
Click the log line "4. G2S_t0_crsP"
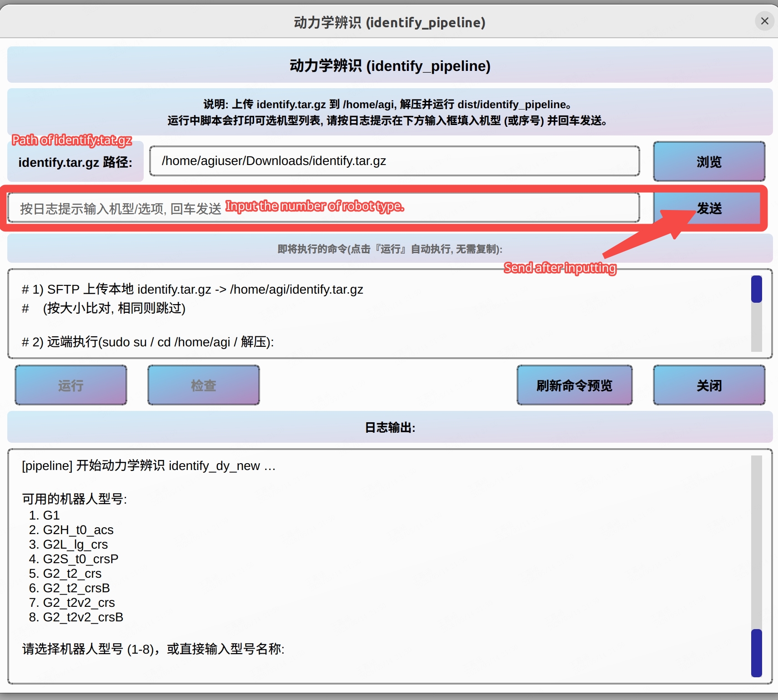[x=74, y=559]
